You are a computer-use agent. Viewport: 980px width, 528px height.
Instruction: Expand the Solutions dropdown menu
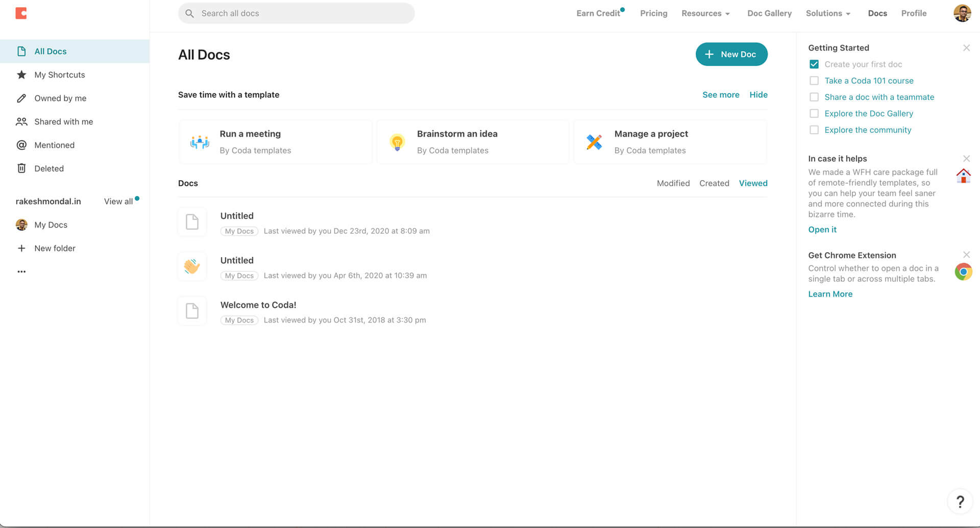point(828,13)
